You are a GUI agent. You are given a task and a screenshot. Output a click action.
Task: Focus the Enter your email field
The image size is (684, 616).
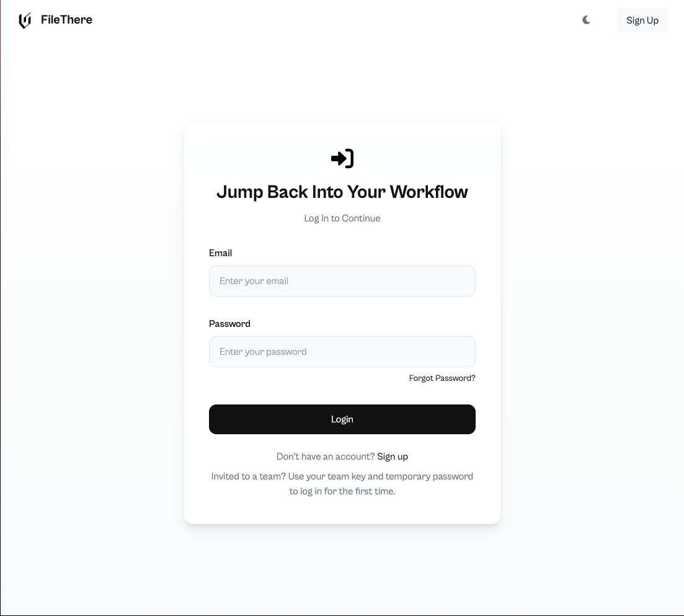(x=342, y=281)
